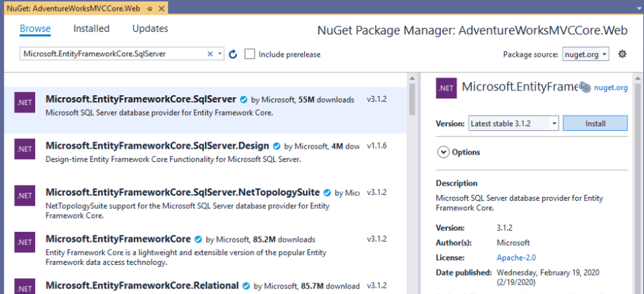Click the refresh search results icon

[233, 54]
